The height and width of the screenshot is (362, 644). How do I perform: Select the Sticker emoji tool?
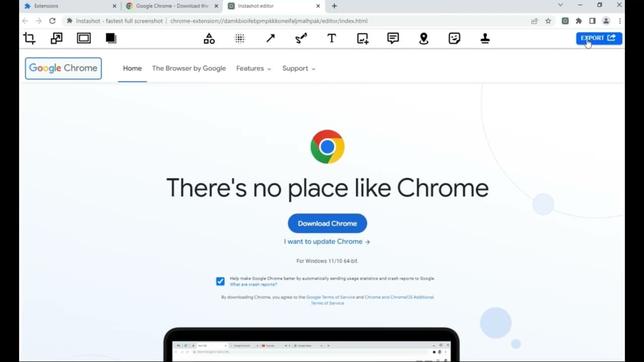pos(454,38)
